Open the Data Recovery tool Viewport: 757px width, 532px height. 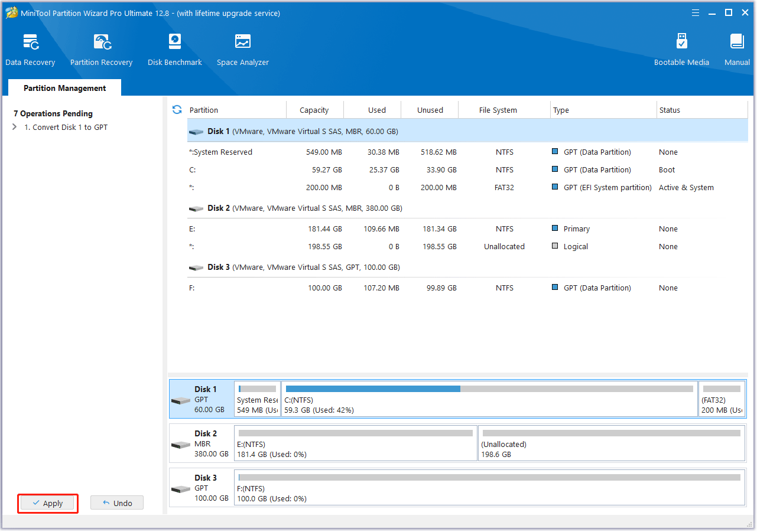[30, 50]
